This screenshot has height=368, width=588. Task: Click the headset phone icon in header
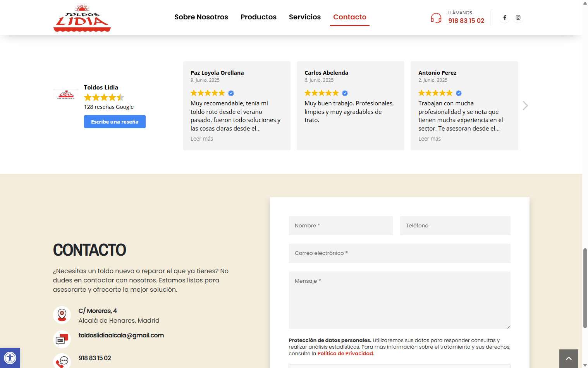[x=436, y=18]
